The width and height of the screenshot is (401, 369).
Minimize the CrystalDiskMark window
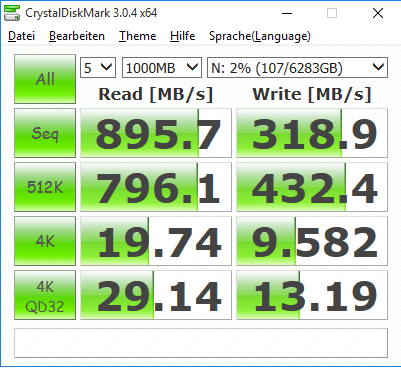click(x=287, y=13)
